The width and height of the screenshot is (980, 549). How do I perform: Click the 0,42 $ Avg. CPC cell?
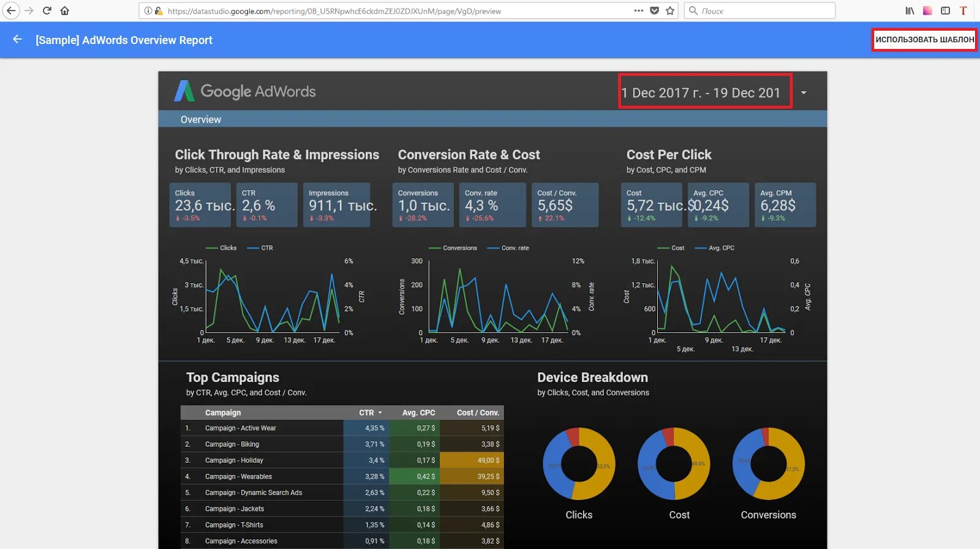click(x=415, y=476)
